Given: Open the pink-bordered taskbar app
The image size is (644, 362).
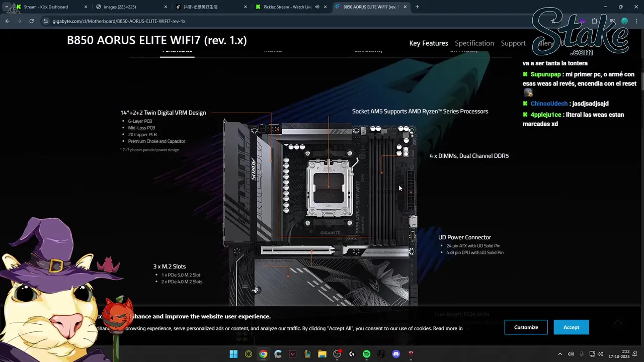Looking at the screenshot, I should point(293,354).
